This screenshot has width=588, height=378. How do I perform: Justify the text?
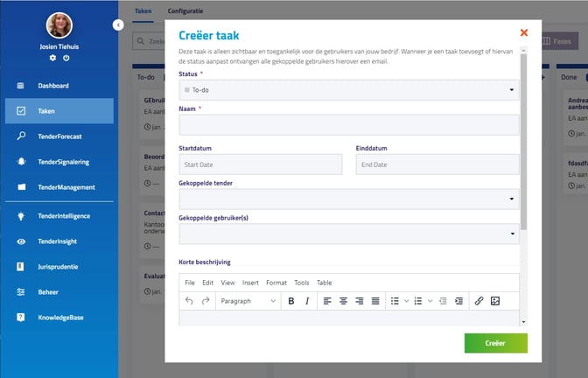(375, 301)
